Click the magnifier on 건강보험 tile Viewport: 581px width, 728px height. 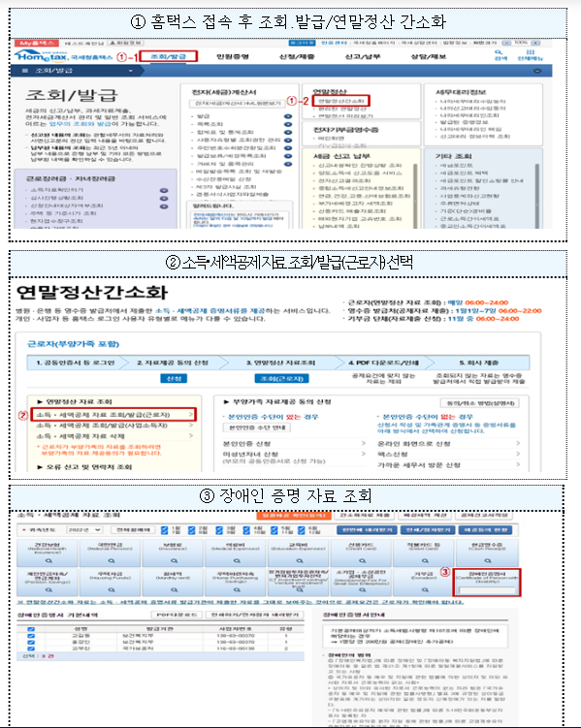click(48, 561)
